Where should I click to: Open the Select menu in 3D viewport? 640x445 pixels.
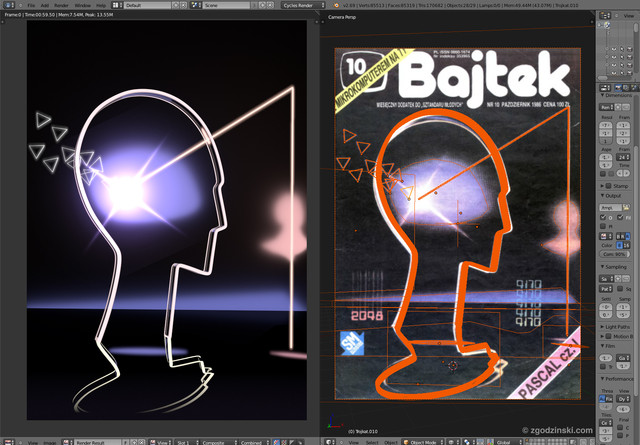pos(372,442)
